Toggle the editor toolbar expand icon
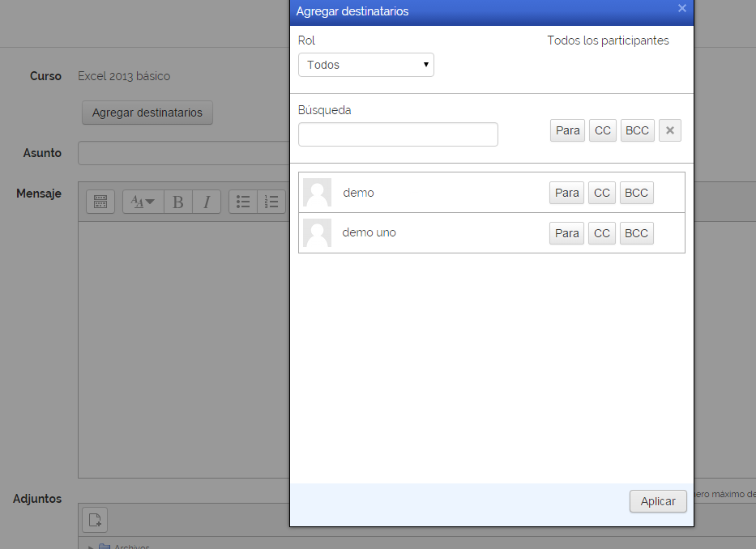 point(100,202)
